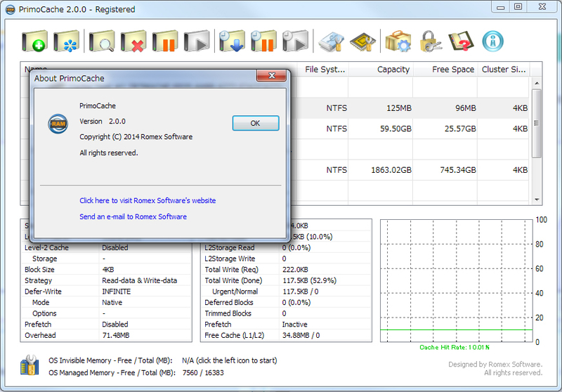Click the L2Storage Read statistics row

click(286, 247)
